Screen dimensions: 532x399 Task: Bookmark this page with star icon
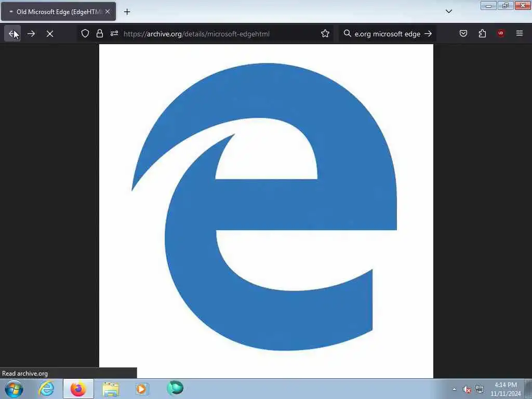pyautogui.click(x=325, y=34)
